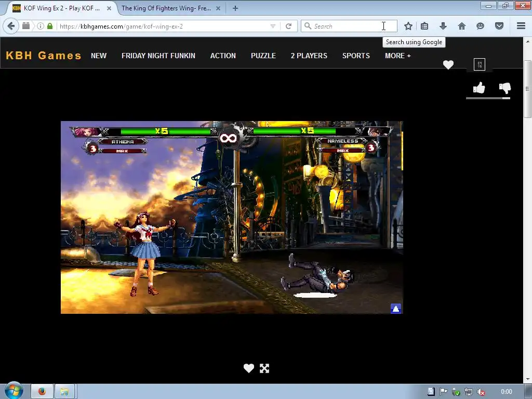Click the thumbs up like icon
Screen dimensions: 532x399
(x=479, y=88)
